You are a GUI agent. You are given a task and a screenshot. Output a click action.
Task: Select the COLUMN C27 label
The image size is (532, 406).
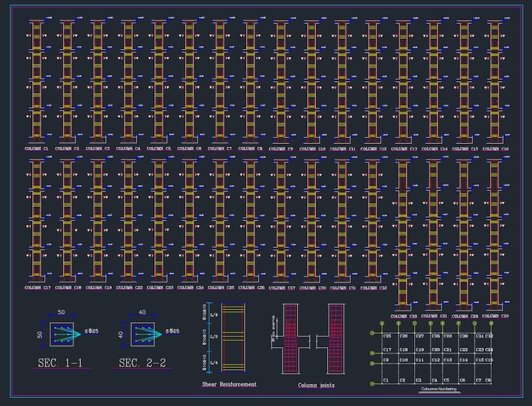point(282,288)
